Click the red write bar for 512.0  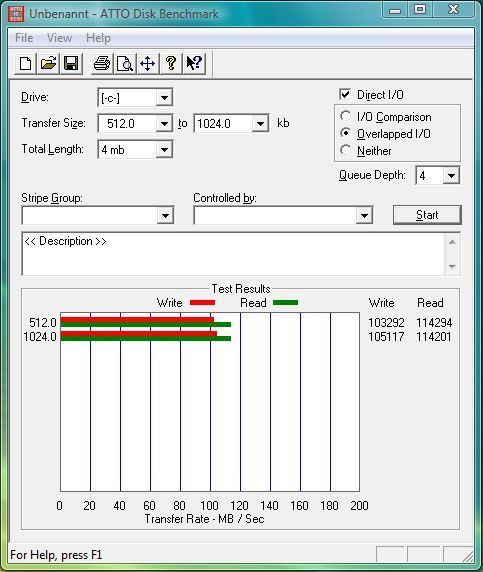(137, 320)
